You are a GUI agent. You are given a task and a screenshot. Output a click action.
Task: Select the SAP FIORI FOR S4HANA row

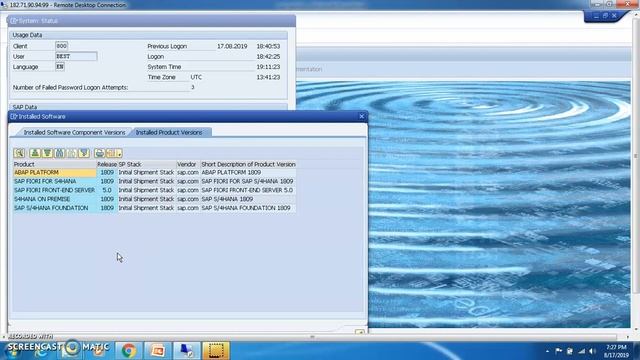click(55, 181)
